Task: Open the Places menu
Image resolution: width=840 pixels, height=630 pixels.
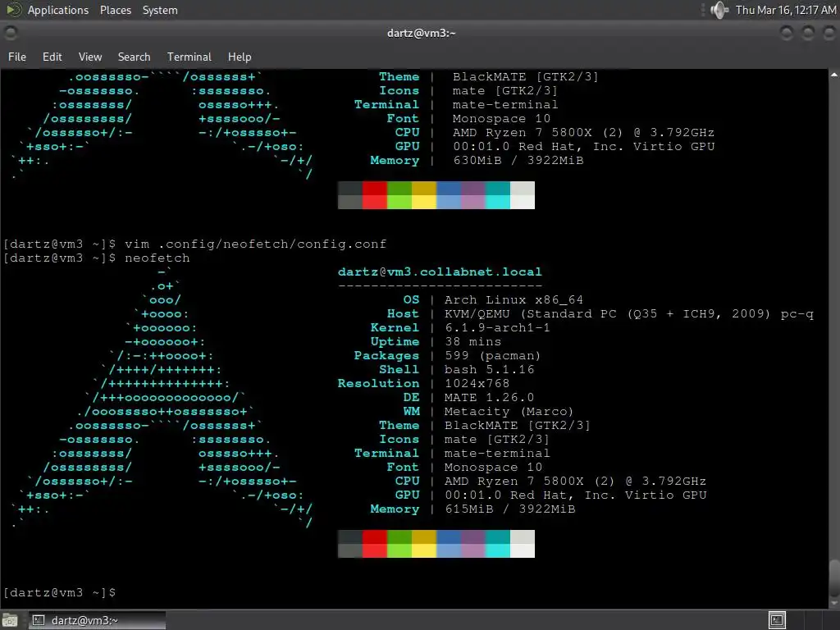Action: 115,10
